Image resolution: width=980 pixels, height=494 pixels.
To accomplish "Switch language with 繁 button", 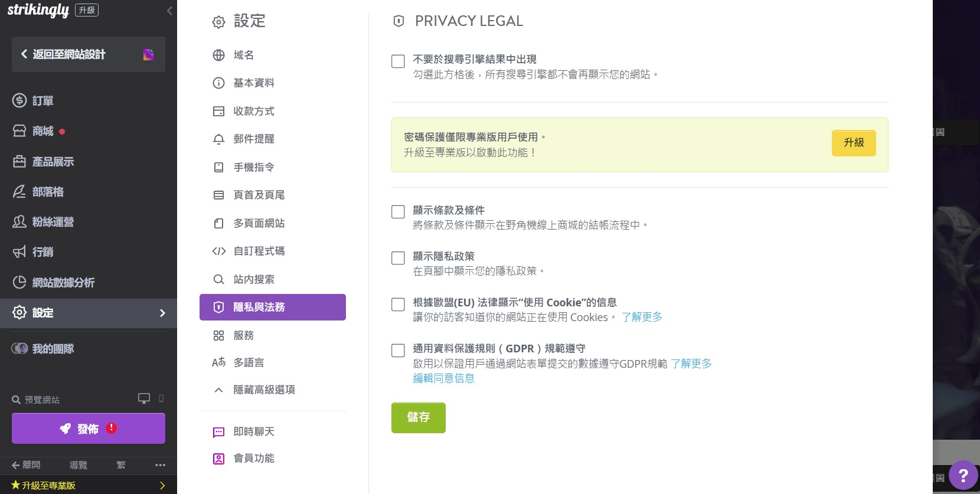I will [x=121, y=465].
